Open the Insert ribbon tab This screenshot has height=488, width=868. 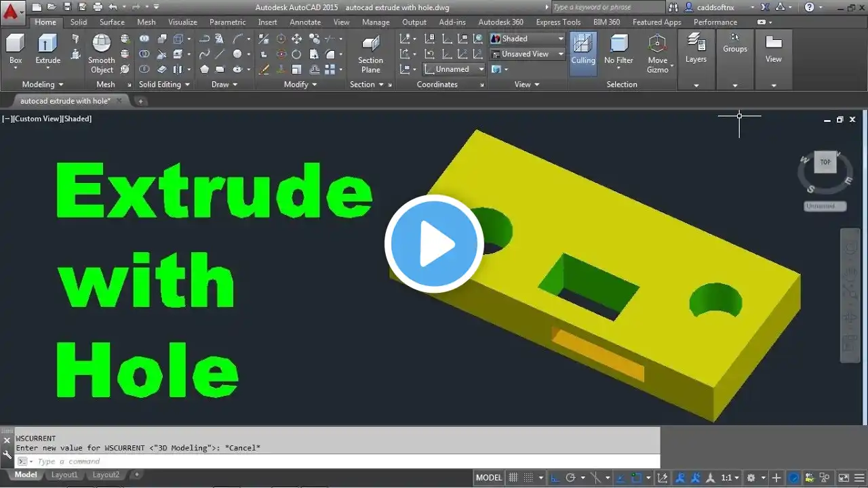pos(267,22)
